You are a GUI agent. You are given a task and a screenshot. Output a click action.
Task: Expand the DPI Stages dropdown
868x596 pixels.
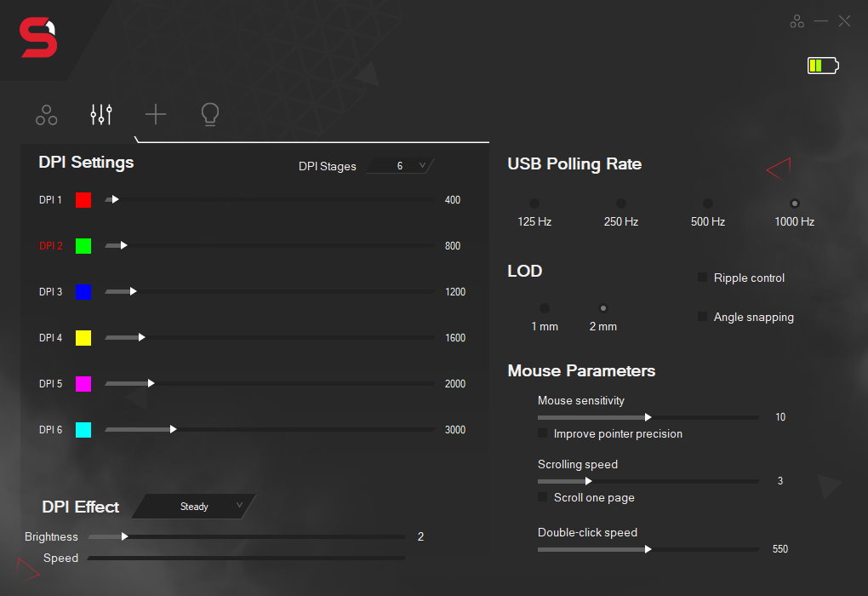pos(400,166)
